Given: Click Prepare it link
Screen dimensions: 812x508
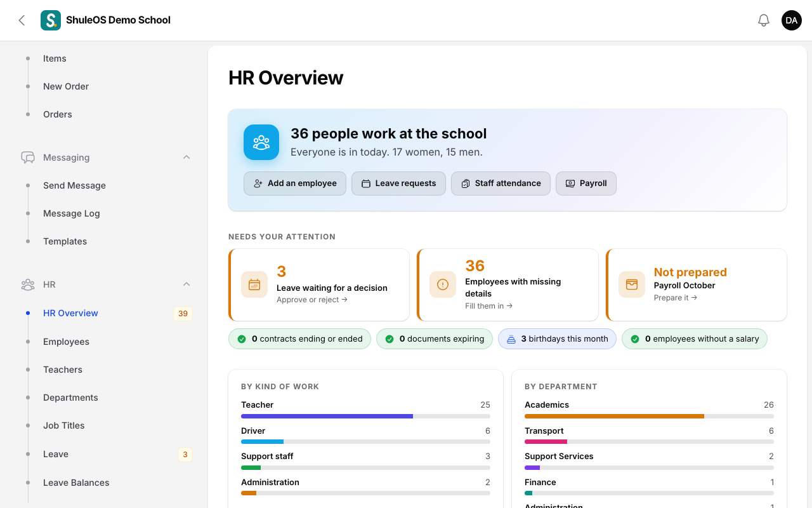Looking at the screenshot, I should [676, 298].
